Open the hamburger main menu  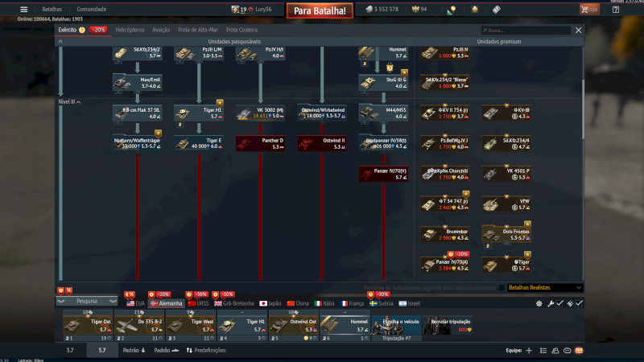tap(24, 10)
